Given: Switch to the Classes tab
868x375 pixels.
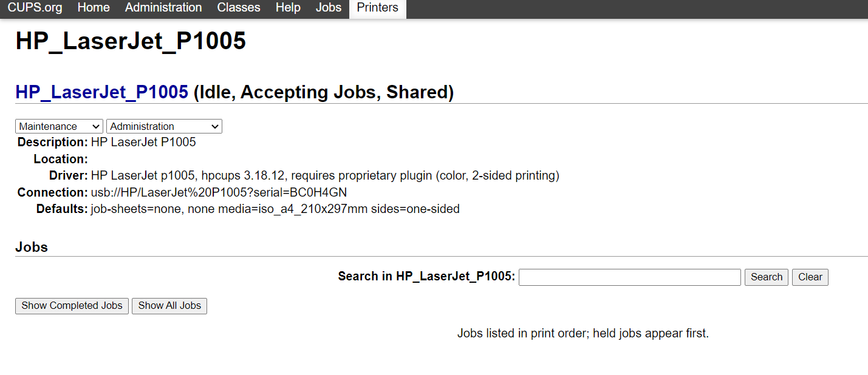Looking at the screenshot, I should coord(239,8).
